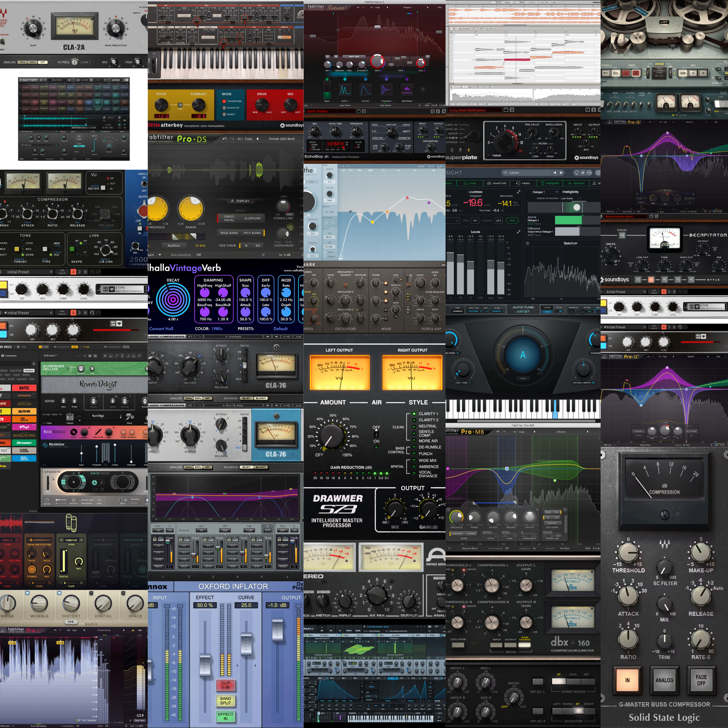728x728 pixels.
Task: Click Insight Peak value field
Action: 475,220
